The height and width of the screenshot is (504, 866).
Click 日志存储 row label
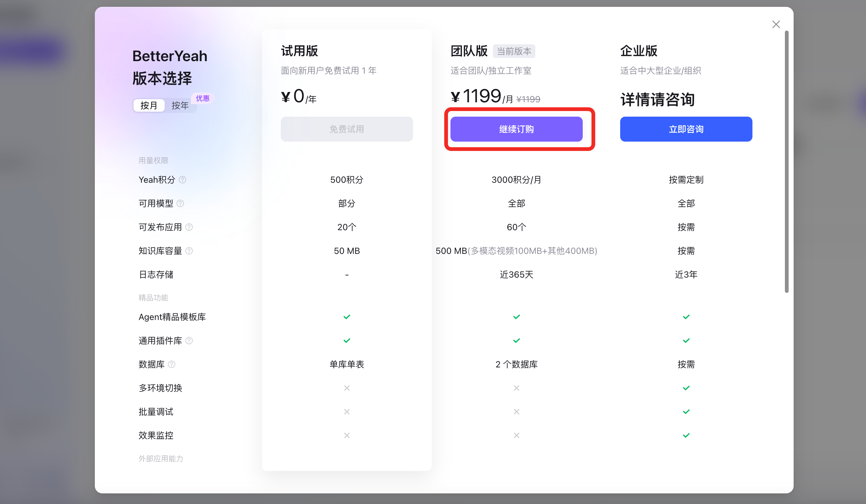(156, 274)
